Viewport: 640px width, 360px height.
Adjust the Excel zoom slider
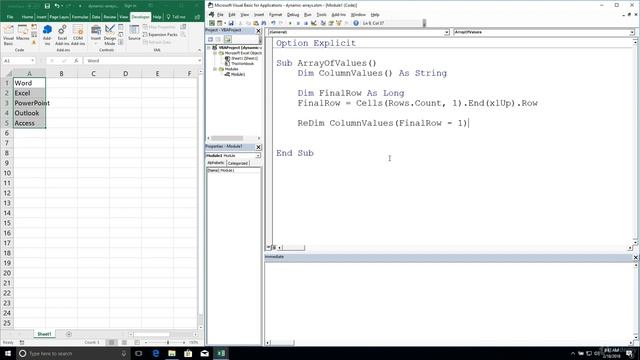click(x=168, y=342)
